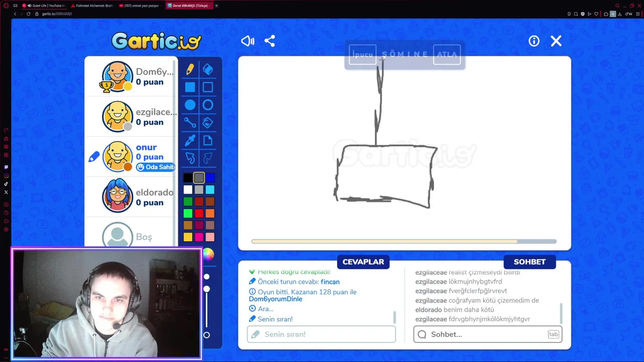Open the Quiet Life YouTube tab

click(x=44, y=6)
